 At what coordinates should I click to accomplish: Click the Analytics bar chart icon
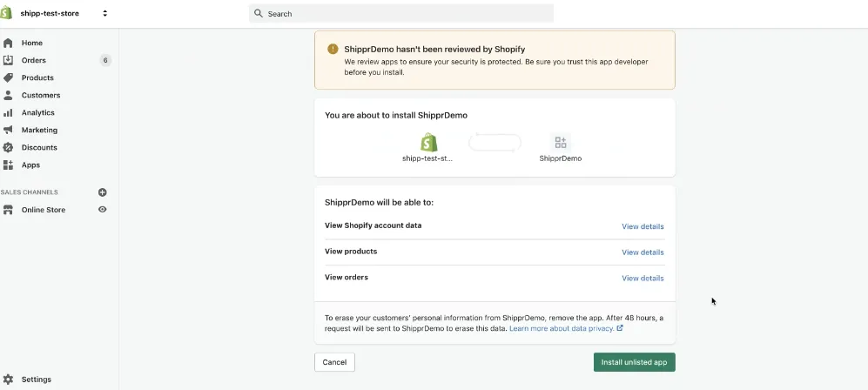8,112
